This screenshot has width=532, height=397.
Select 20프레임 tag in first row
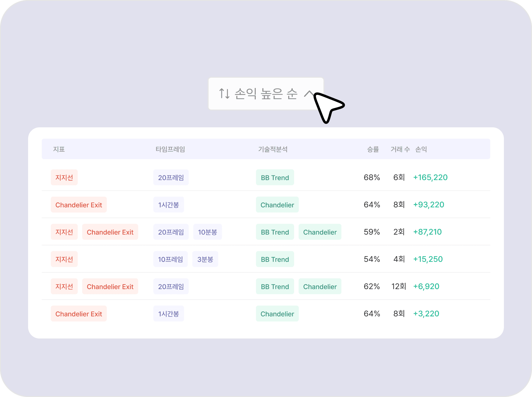pyautogui.click(x=171, y=177)
